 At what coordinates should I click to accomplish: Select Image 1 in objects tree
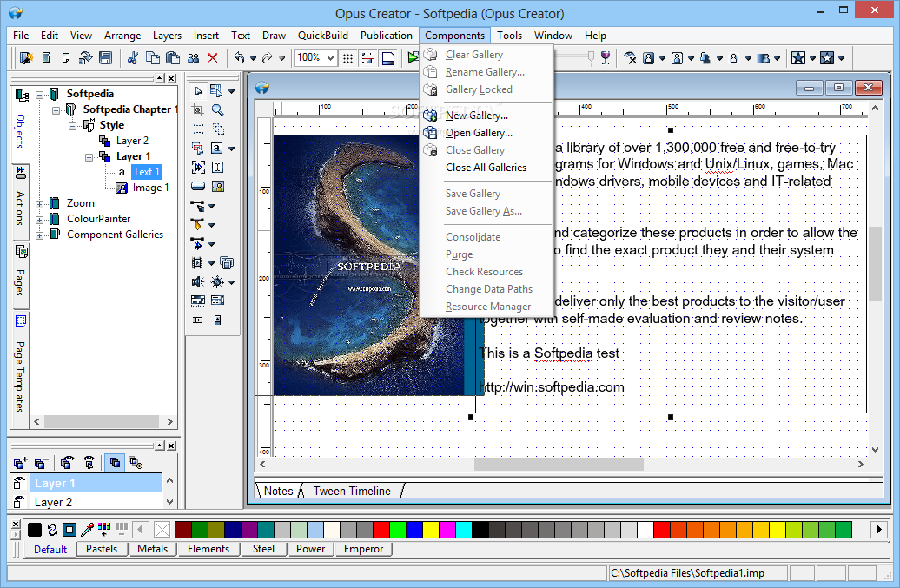pyautogui.click(x=150, y=188)
